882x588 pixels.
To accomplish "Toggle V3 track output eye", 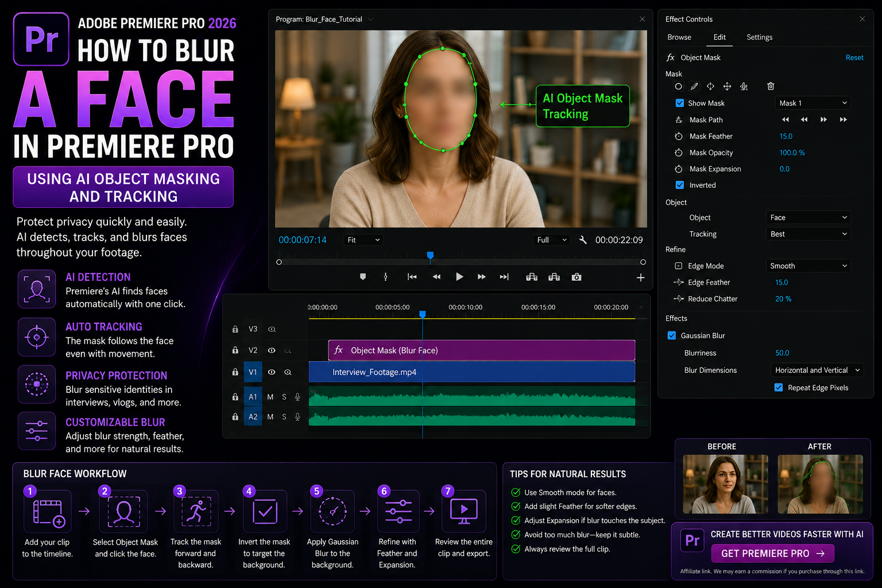I will (272, 329).
